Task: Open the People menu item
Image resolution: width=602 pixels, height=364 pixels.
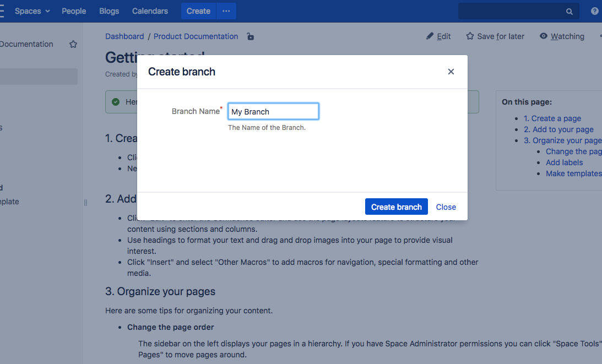Action: click(x=74, y=11)
